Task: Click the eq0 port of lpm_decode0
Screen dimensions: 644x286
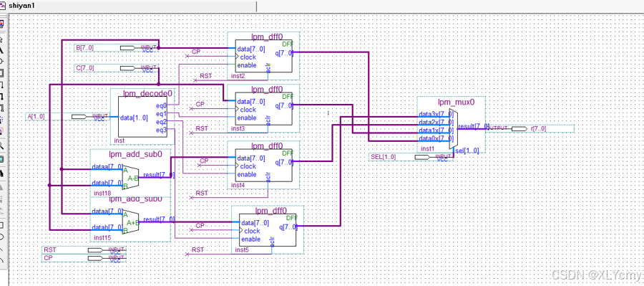Action: tap(162, 105)
